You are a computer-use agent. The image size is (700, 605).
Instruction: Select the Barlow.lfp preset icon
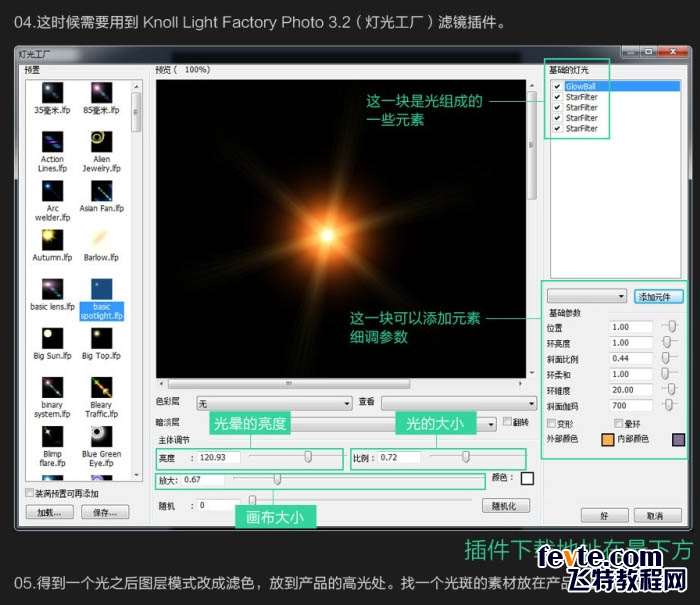101,240
